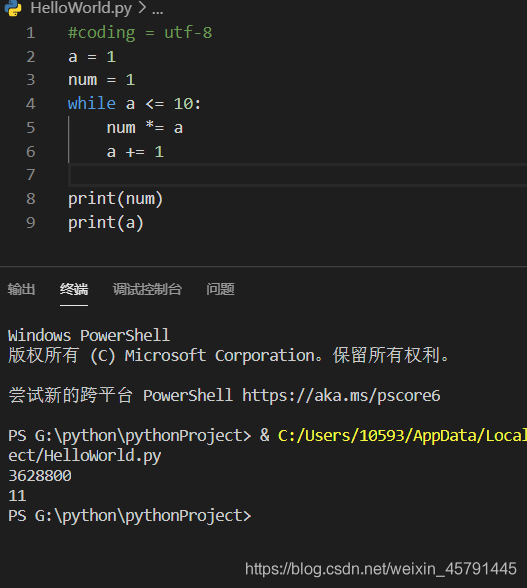Open the https://aka.ms/pscore6 link in terminal

341,396
